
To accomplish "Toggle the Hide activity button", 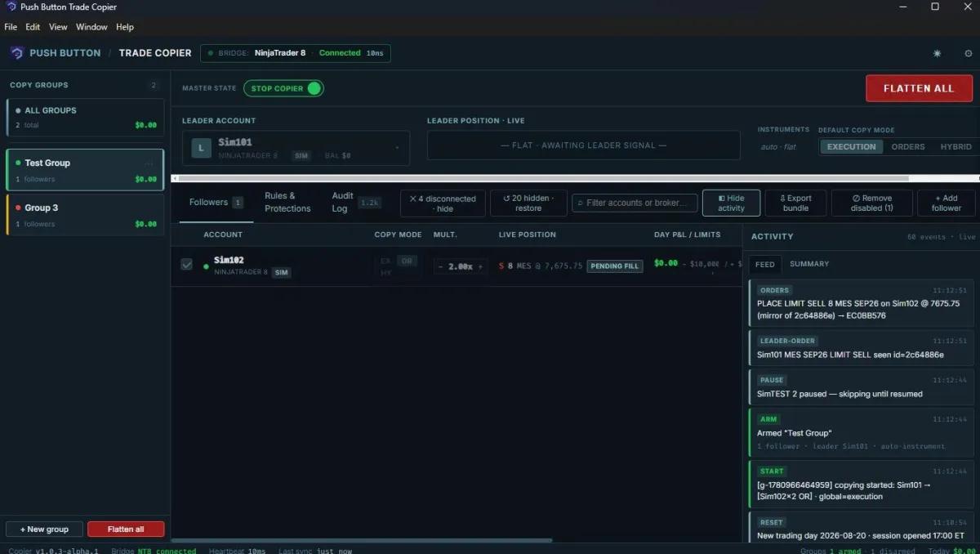I will pyautogui.click(x=731, y=203).
